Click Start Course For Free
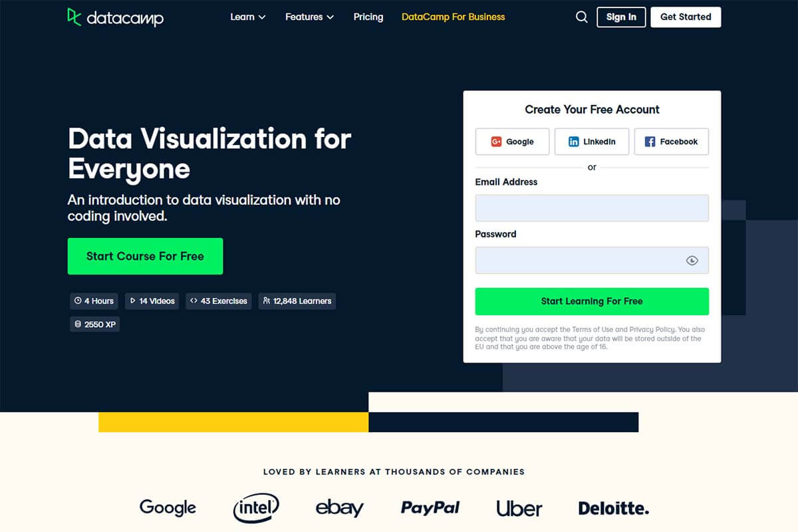798x532 pixels. [x=145, y=256]
